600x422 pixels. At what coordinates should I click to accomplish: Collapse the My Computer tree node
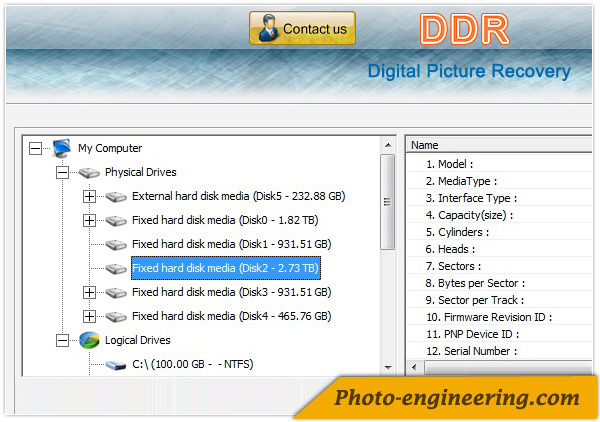[35, 148]
